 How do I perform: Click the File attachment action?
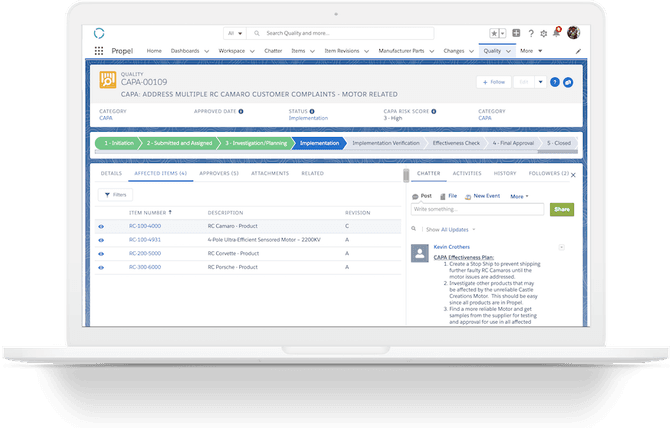tap(448, 196)
